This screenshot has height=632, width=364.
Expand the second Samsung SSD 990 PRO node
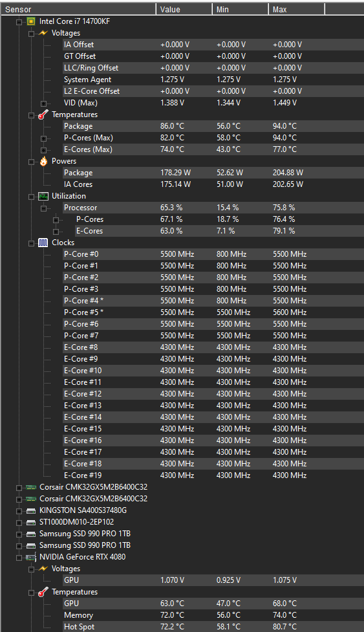19,546
